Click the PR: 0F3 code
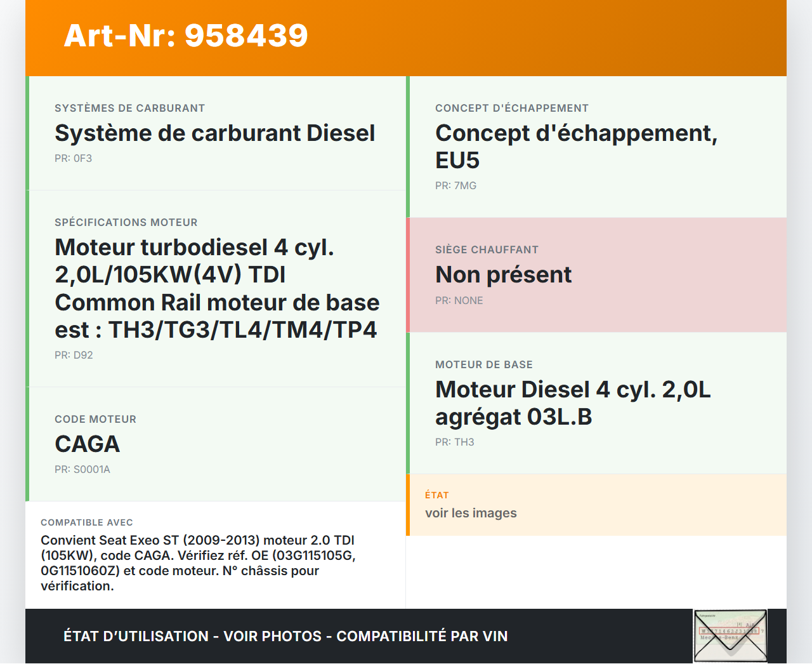Image resolution: width=812 pixels, height=664 pixels. 73,159
